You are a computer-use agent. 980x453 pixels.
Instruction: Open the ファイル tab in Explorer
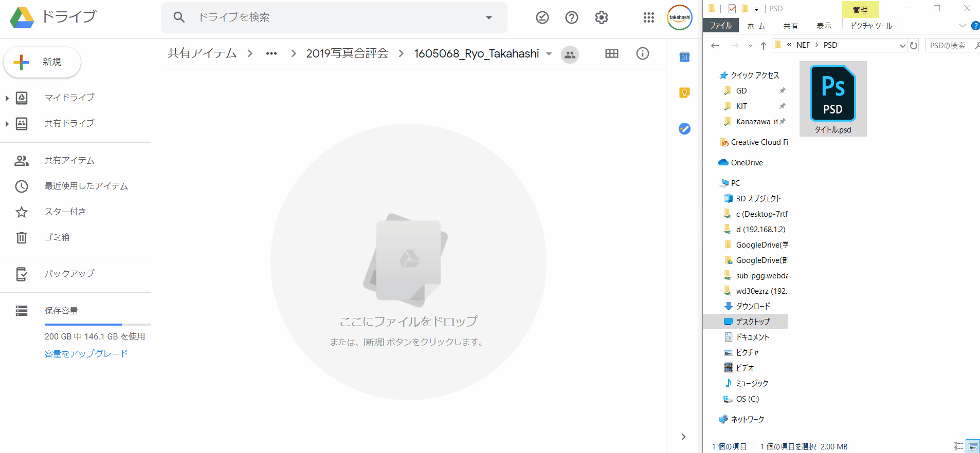[720, 26]
